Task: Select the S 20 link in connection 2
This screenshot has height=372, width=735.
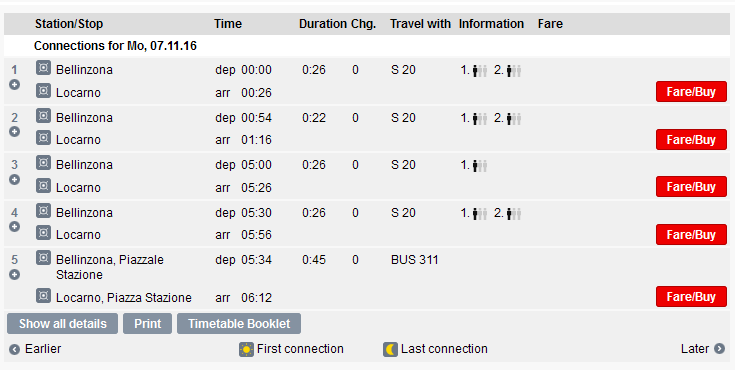Action: [403, 118]
